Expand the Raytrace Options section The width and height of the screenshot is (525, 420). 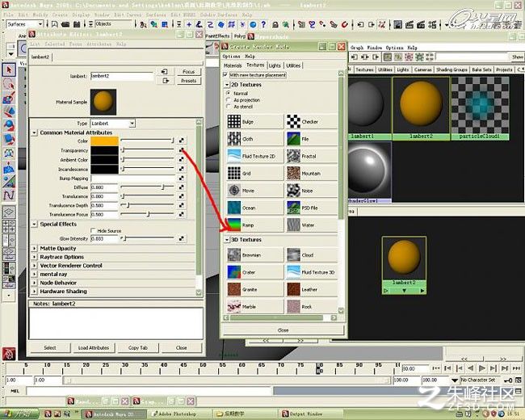[34, 257]
